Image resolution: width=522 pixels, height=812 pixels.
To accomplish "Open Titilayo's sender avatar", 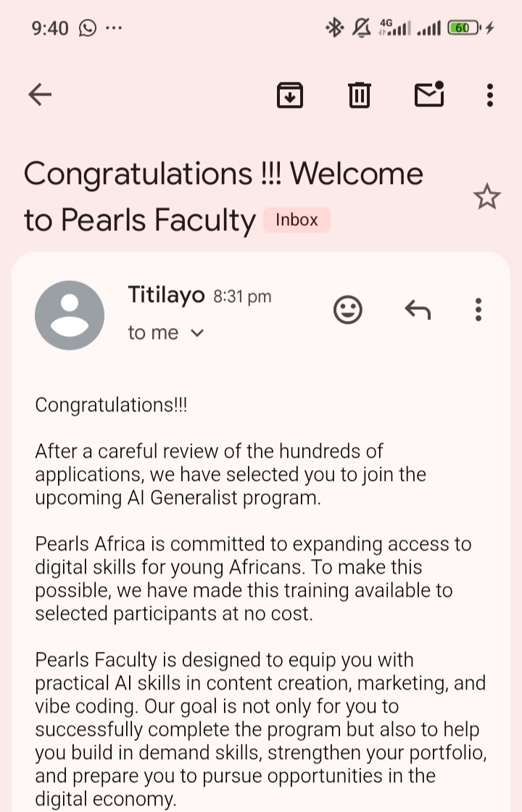I will pos(70,315).
